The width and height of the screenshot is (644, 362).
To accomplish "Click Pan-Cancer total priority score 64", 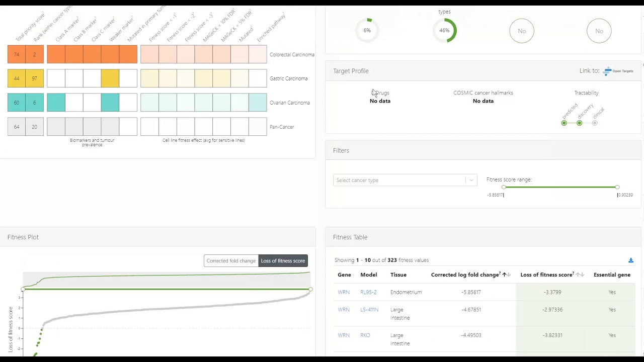I will pyautogui.click(x=17, y=127).
